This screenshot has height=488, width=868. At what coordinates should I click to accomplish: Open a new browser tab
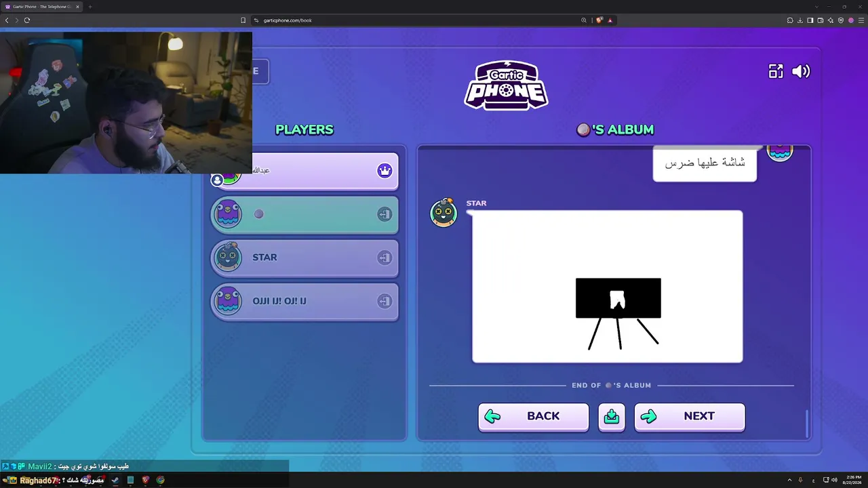90,7
